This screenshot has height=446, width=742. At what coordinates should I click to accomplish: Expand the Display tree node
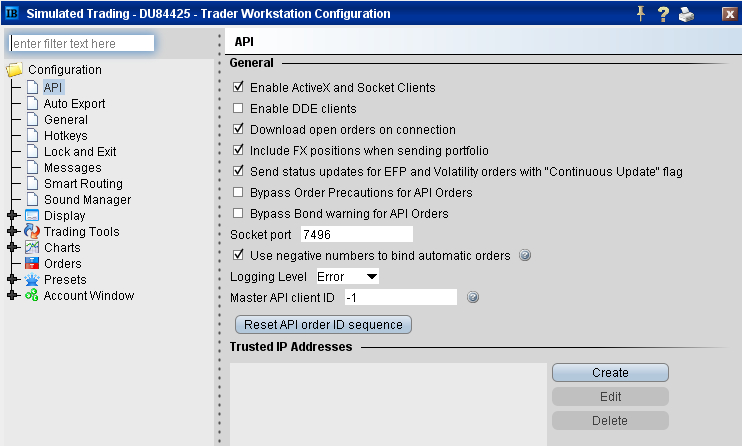coord(12,216)
